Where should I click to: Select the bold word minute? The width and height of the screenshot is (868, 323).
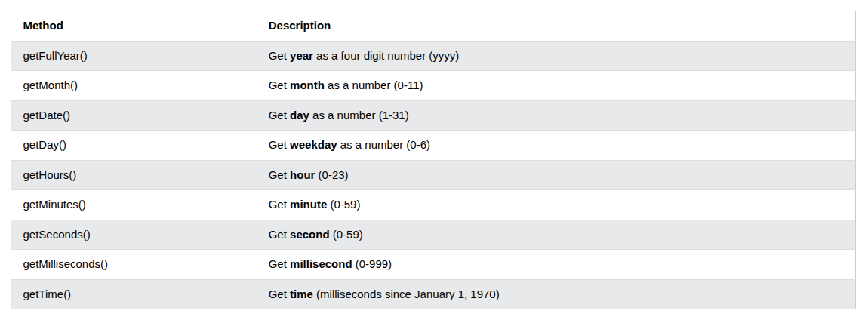pos(308,205)
